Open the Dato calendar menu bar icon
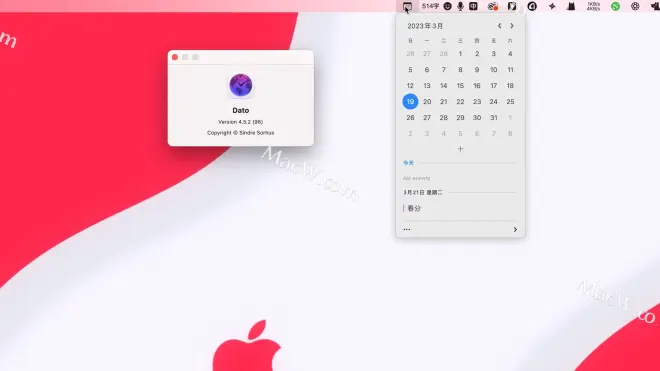Screen dimensions: 660x371 click(x=407, y=6)
